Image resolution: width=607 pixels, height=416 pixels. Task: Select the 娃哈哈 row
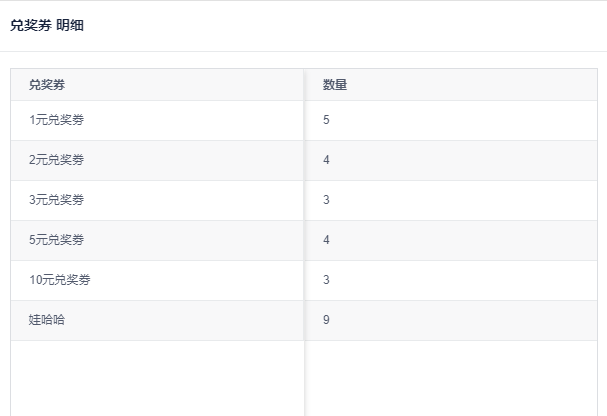pos(304,320)
